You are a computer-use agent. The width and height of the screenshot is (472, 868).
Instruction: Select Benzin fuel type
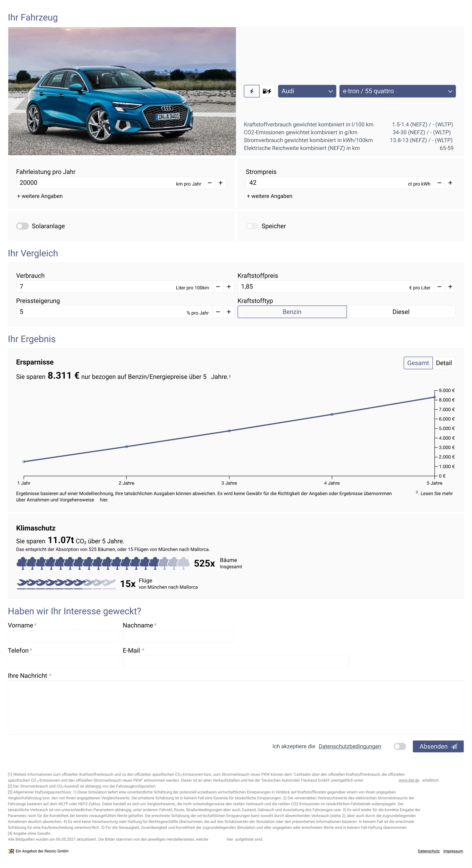292,312
